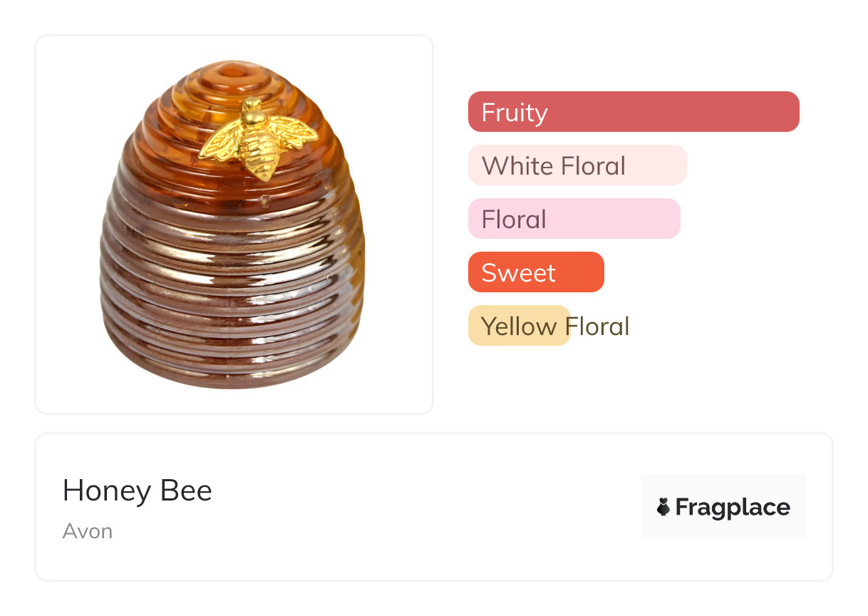This screenshot has height=616, width=868.
Task: Click the word Fruity in the top accord
Action: (515, 113)
